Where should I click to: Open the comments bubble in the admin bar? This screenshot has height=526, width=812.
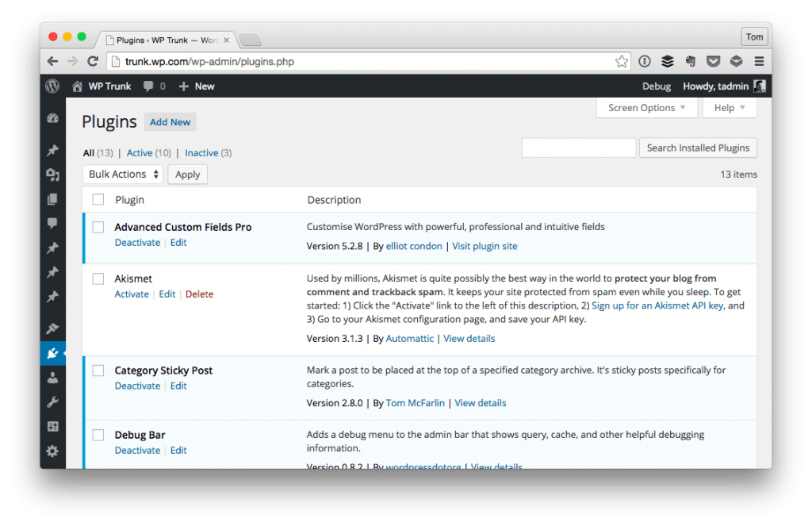click(x=148, y=86)
